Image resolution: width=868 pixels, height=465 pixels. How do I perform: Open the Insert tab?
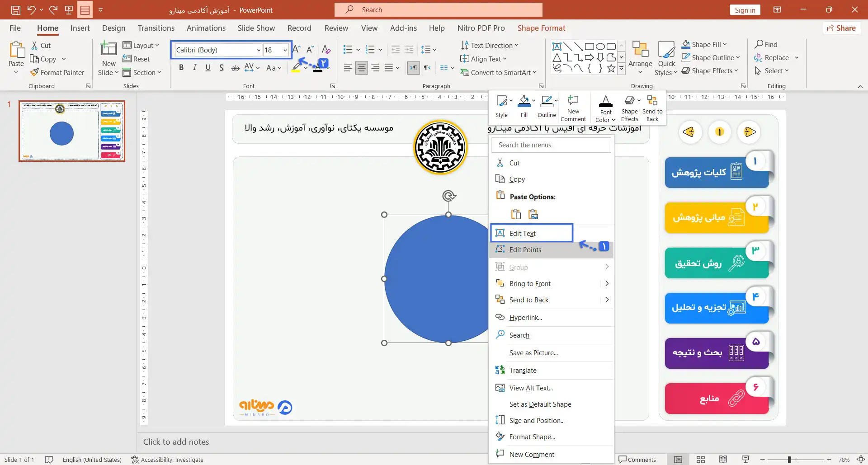(x=80, y=28)
